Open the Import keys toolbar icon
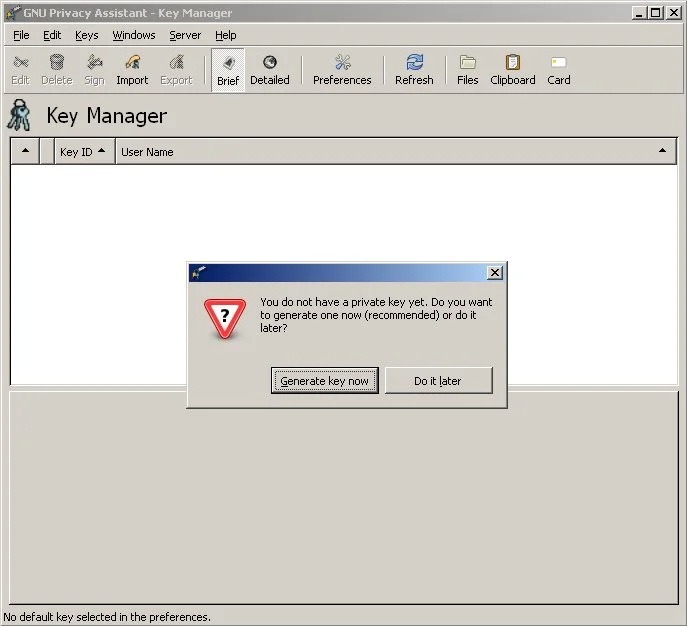Image resolution: width=687 pixels, height=626 pixels. pyautogui.click(x=132, y=69)
